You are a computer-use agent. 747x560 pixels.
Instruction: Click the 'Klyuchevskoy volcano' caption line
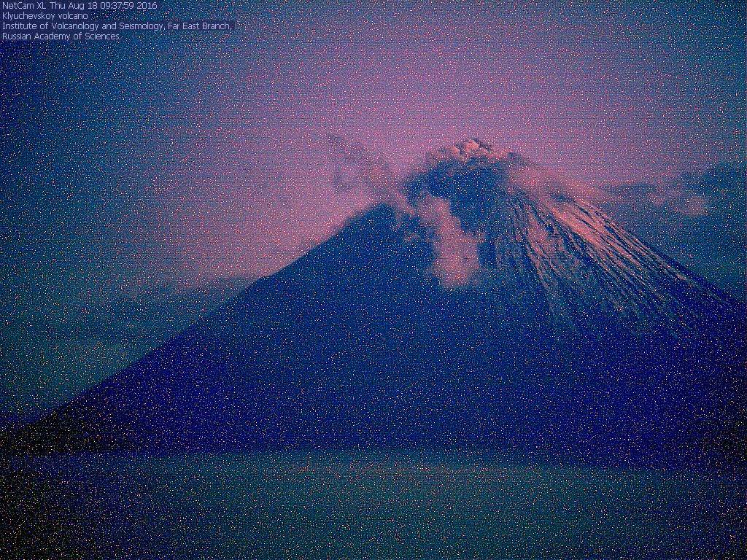[x=44, y=16]
